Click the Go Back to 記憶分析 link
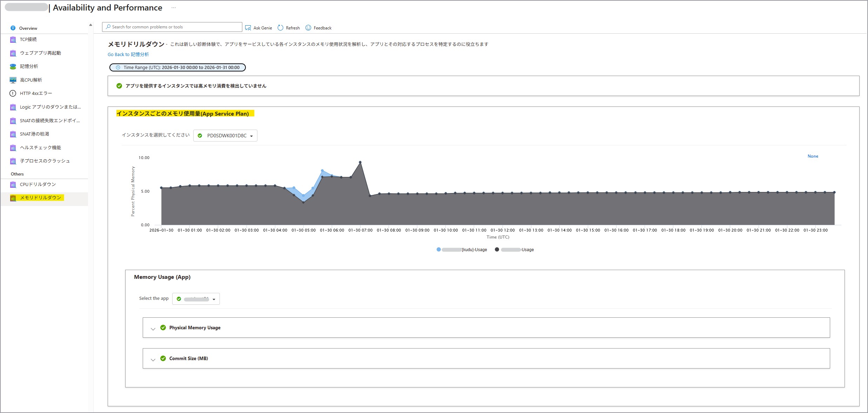Viewport: 868px width, 413px height. [128, 54]
